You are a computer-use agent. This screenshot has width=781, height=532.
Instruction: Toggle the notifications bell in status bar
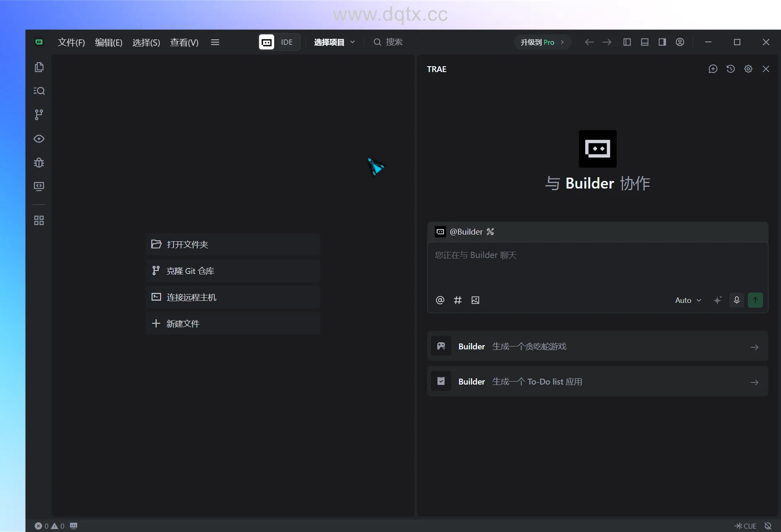click(768, 526)
